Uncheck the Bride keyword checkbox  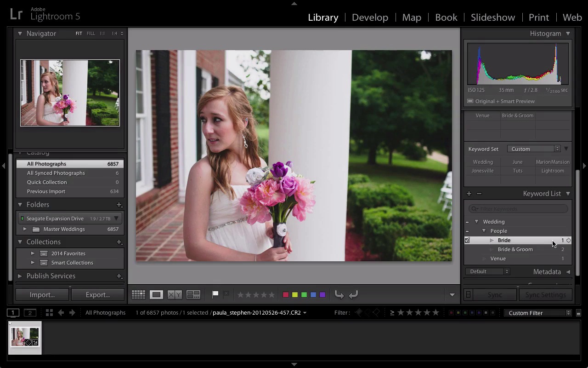[x=467, y=240]
